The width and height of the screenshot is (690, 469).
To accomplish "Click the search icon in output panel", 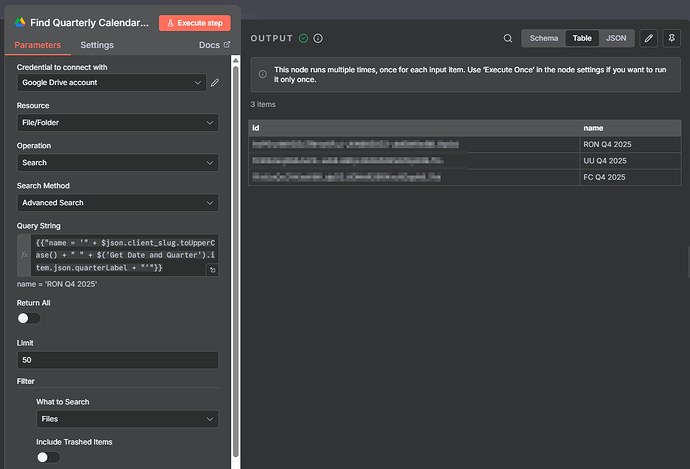I will [x=508, y=38].
